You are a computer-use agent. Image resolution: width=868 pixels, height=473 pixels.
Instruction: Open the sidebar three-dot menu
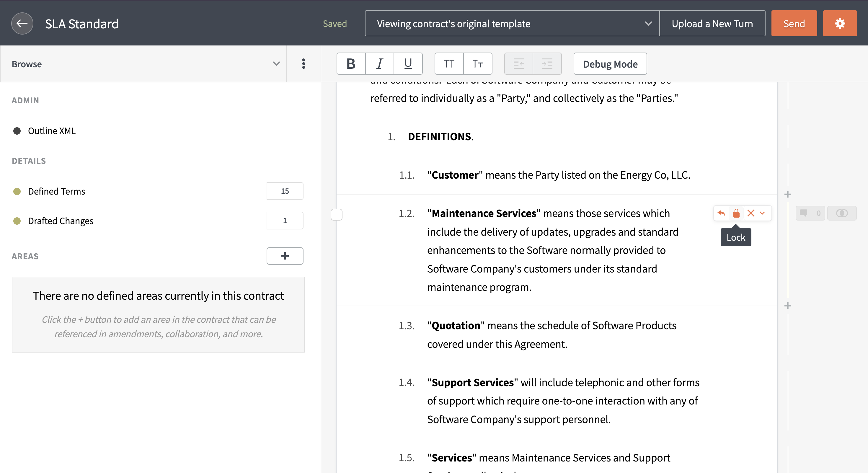click(303, 64)
